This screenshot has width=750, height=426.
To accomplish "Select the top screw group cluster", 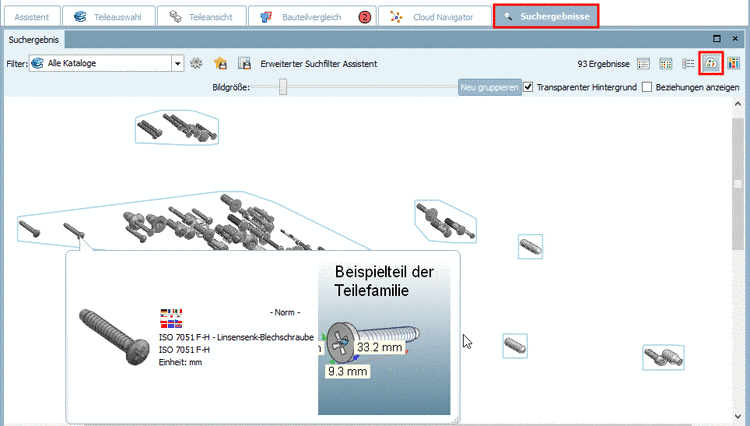I will [176, 127].
